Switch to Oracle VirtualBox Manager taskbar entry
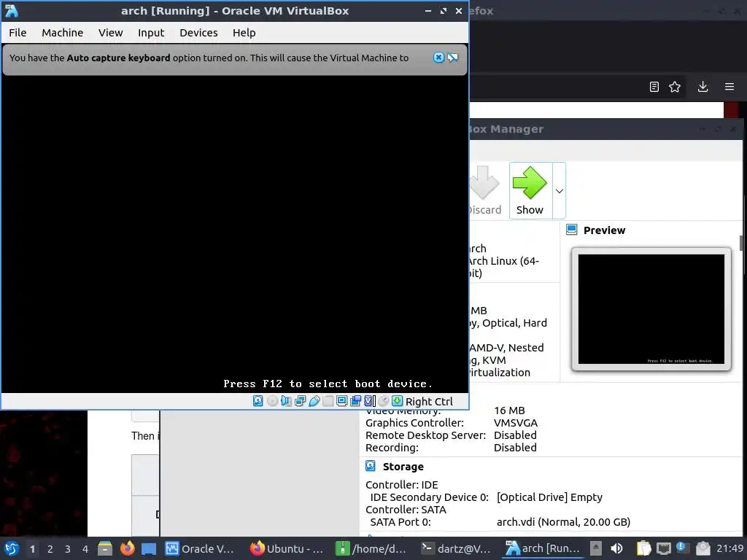The height and width of the screenshot is (560, 747). [200, 548]
